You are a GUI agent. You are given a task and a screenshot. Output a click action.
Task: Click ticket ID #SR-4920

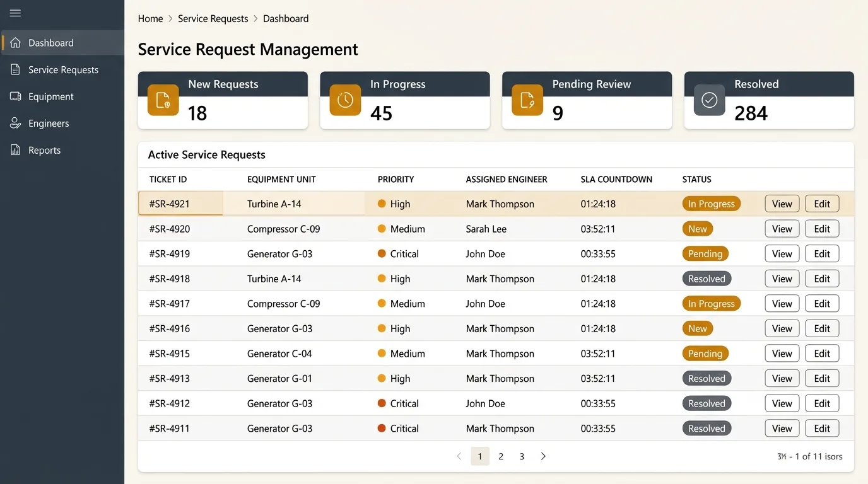170,229
